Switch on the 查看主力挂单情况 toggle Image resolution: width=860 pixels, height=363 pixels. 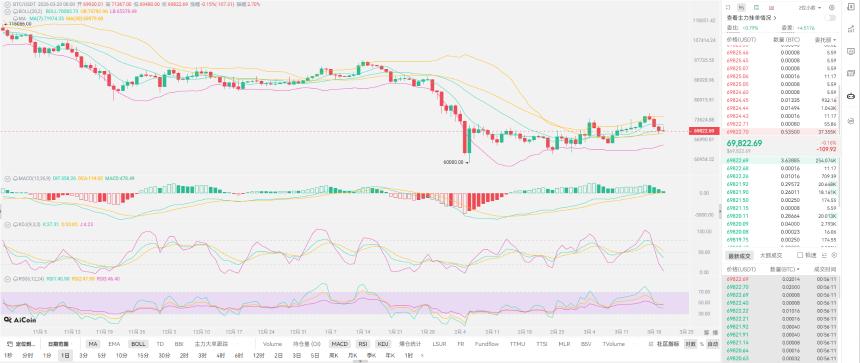tap(830, 18)
